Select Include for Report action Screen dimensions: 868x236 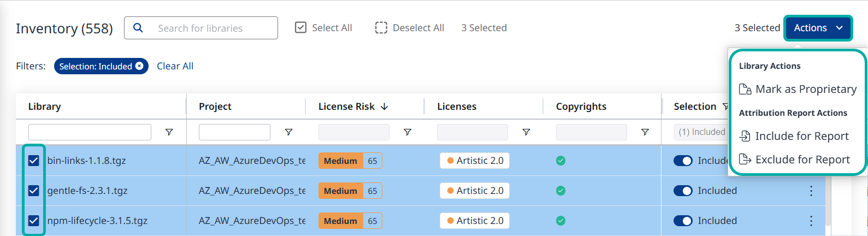click(794, 136)
